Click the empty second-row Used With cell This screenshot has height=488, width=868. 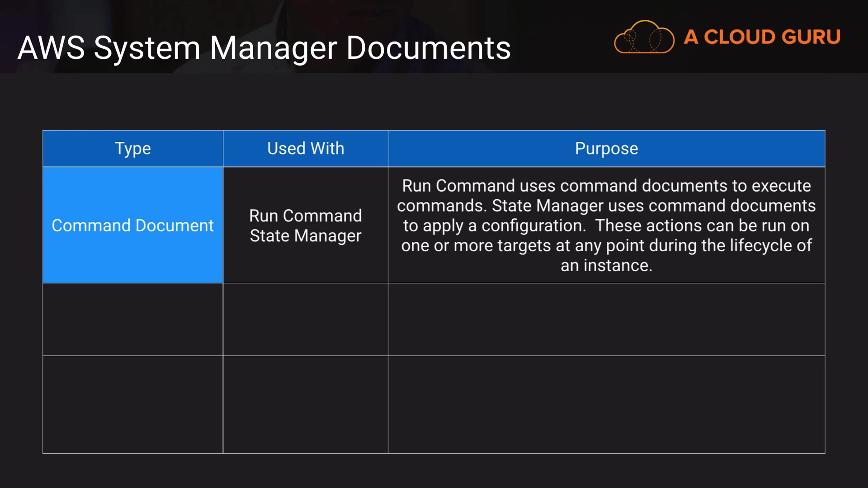pyautogui.click(x=306, y=319)
